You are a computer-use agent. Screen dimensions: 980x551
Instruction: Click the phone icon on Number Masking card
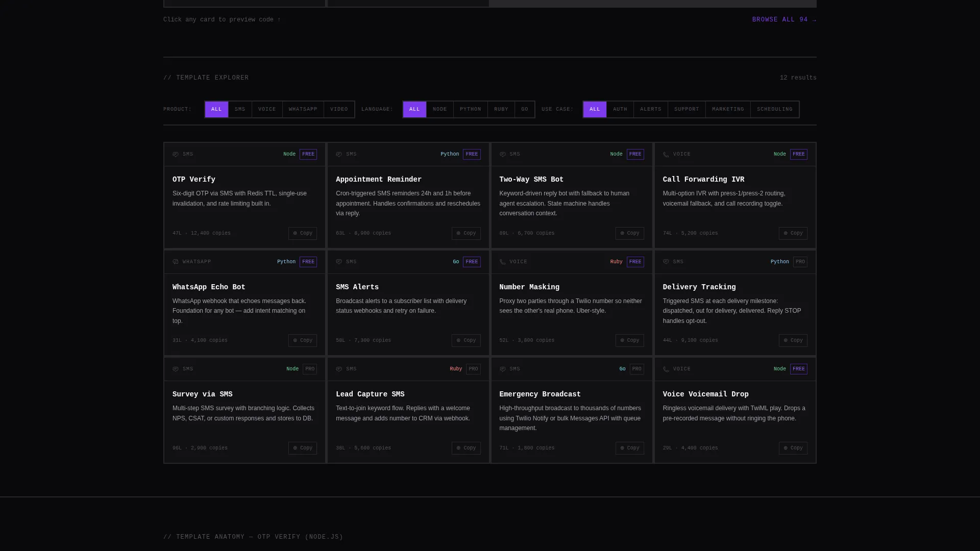503,262
